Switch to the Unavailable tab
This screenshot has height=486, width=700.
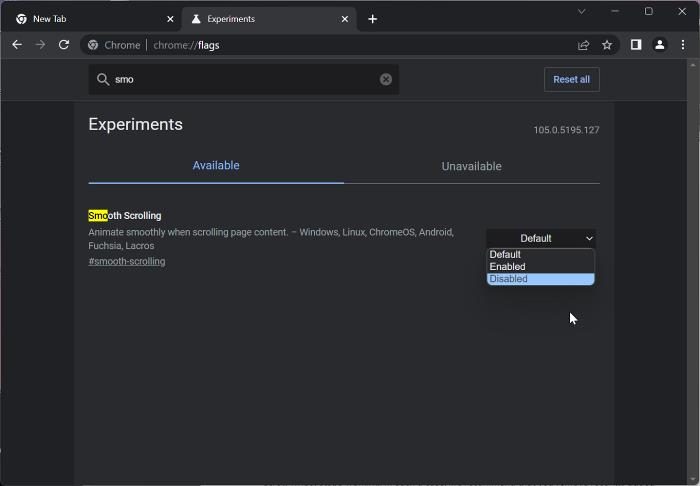[x=471, y=166]
